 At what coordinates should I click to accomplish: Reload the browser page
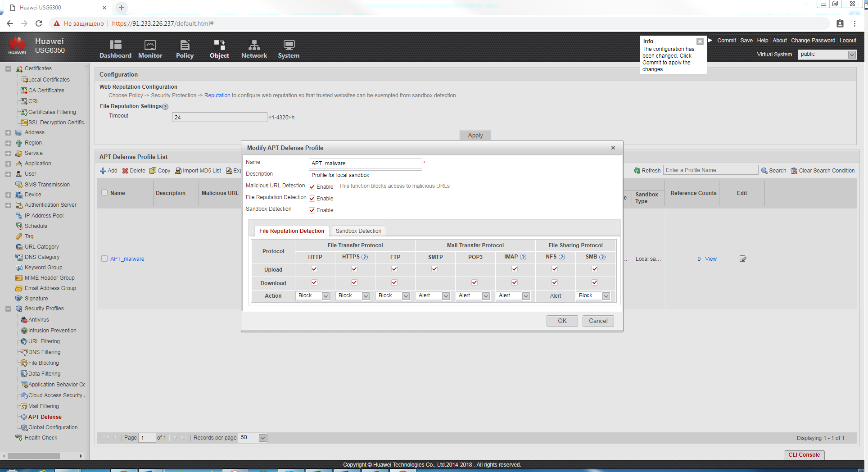click(39, 23)
